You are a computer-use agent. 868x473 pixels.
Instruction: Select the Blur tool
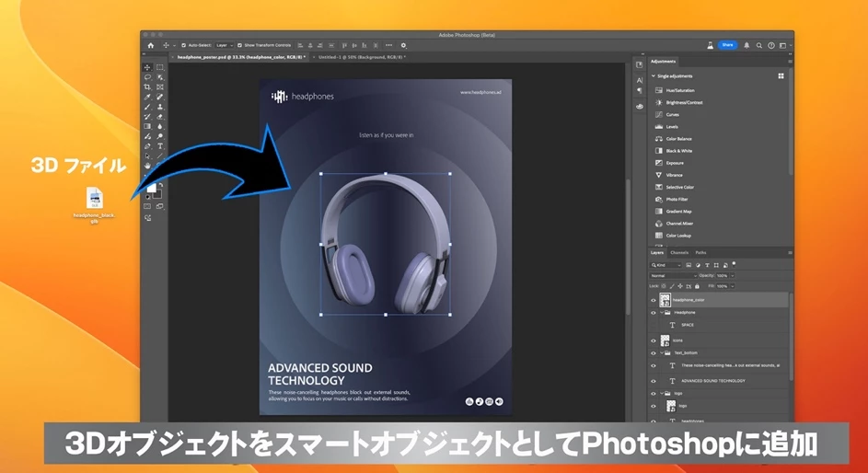(160, 127)
